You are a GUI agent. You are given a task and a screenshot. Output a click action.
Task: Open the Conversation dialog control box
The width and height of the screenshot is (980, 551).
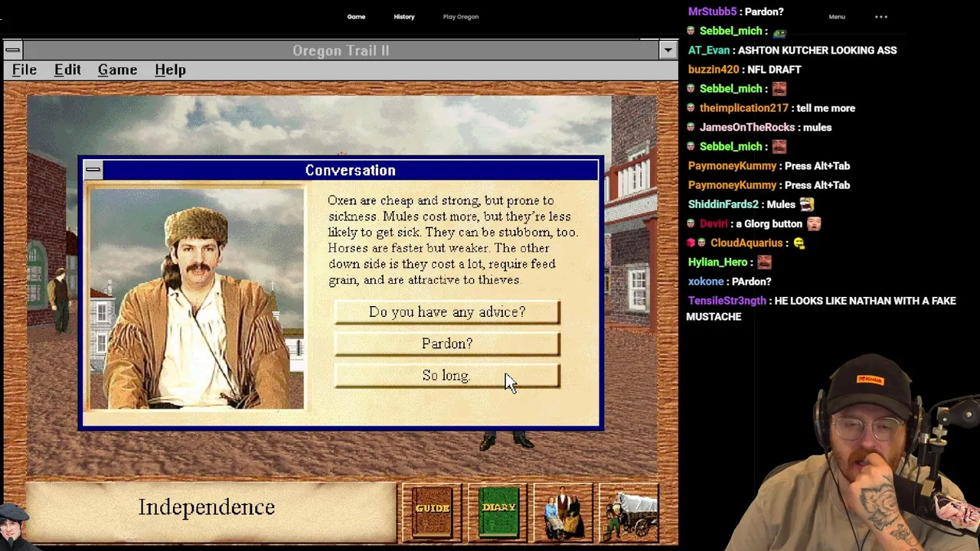[x=93, y=170]
